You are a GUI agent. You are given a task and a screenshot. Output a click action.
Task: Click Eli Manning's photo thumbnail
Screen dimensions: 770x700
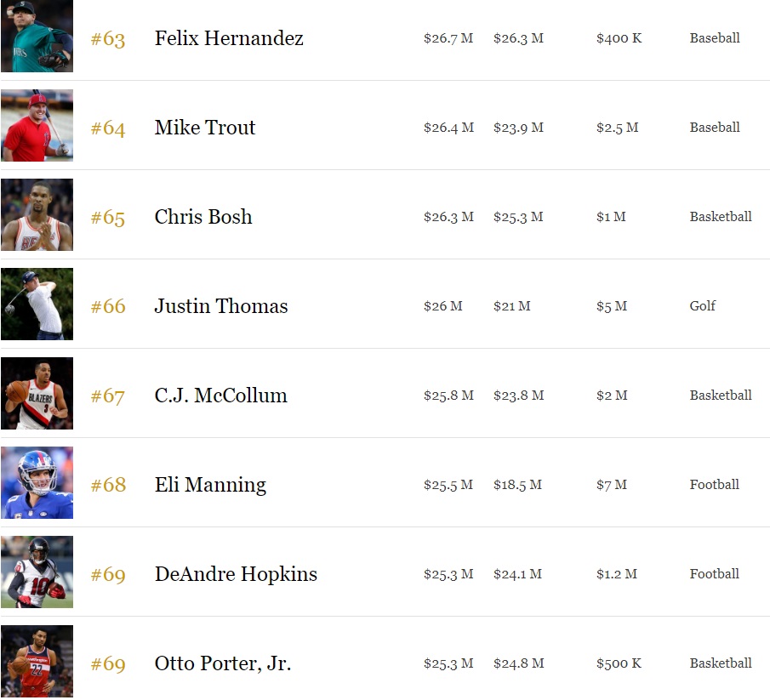point(37,483)
